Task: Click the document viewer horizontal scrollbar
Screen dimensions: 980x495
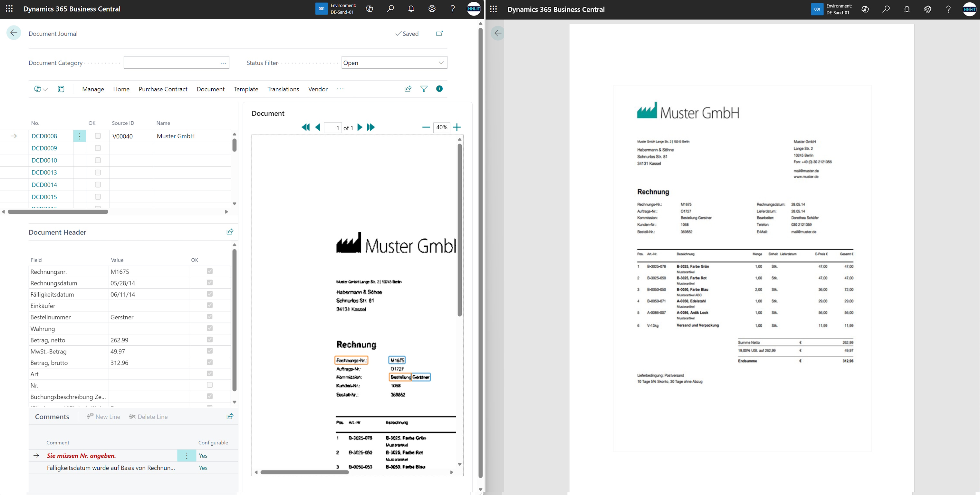Action: (x=304, y=472)
